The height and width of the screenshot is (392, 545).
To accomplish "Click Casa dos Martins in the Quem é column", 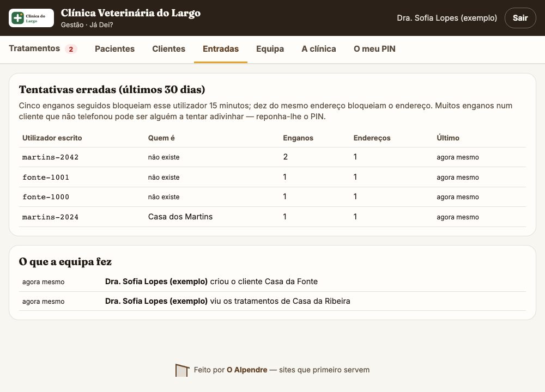I will coord(180,217).
